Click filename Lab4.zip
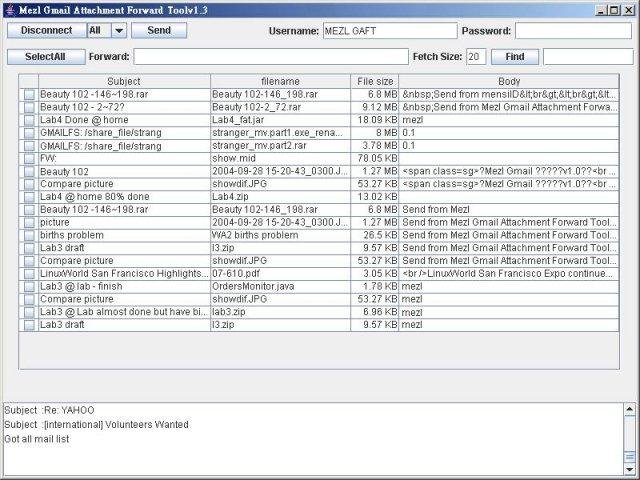The height and width of the screenshot is (480, 640). pyautogui.click(x=230, y=197)
